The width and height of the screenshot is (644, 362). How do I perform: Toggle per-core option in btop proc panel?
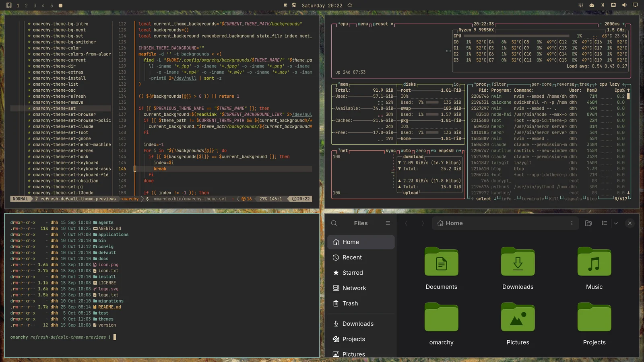click(x=541, y=84)
